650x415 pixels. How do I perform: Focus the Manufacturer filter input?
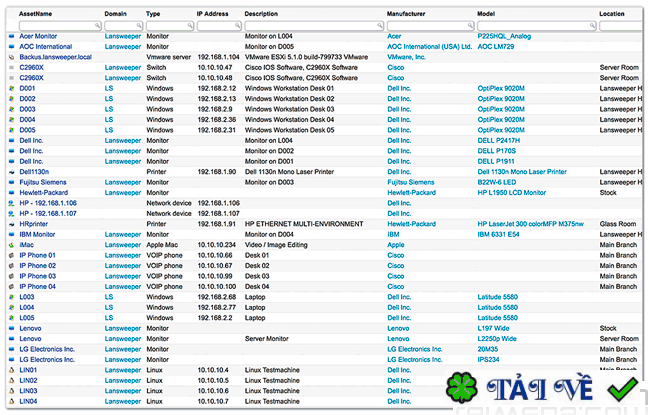point(430,26)
